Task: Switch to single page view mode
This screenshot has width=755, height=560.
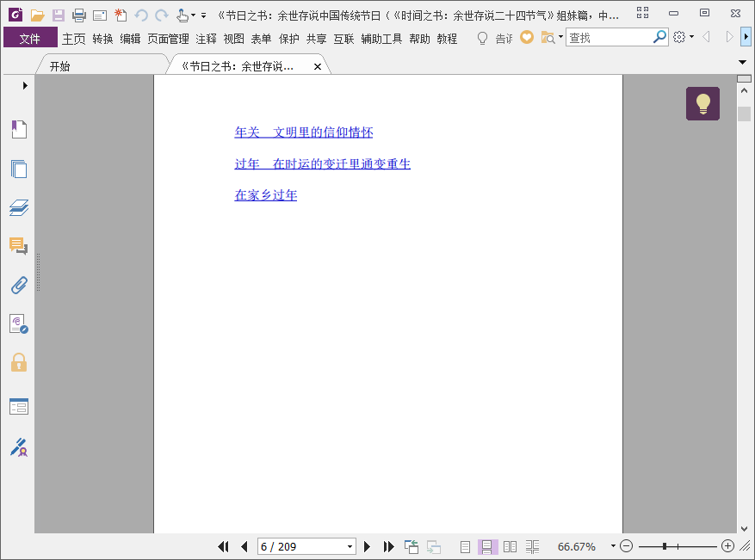Action: click(465, 546)
